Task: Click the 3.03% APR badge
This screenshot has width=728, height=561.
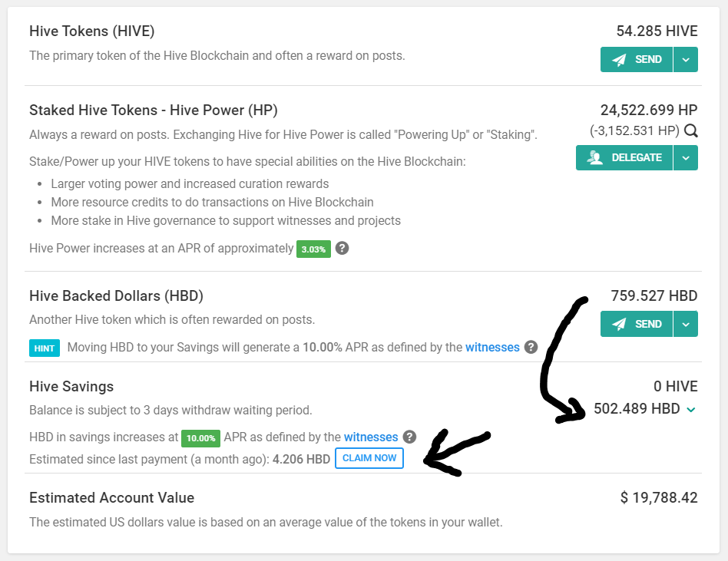Action: [x=314, y=249]
